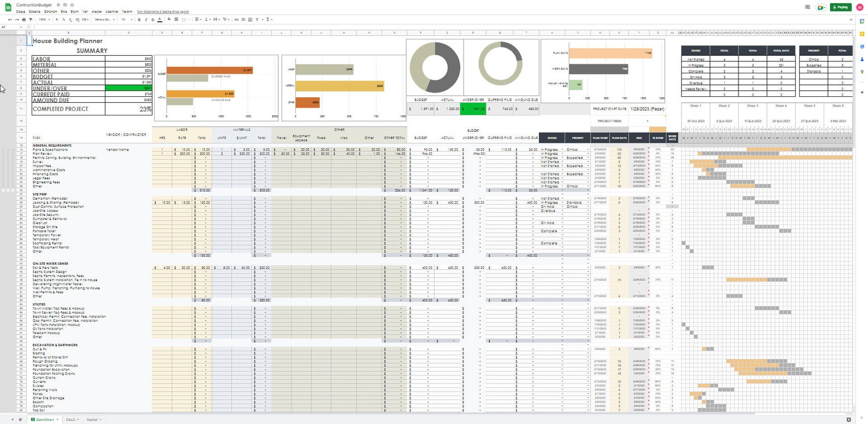The height and width of the screenshot is (424, 868).
Task: Insert a chart from toolbar
Action: pyautogui.click(x=250, y=20)
